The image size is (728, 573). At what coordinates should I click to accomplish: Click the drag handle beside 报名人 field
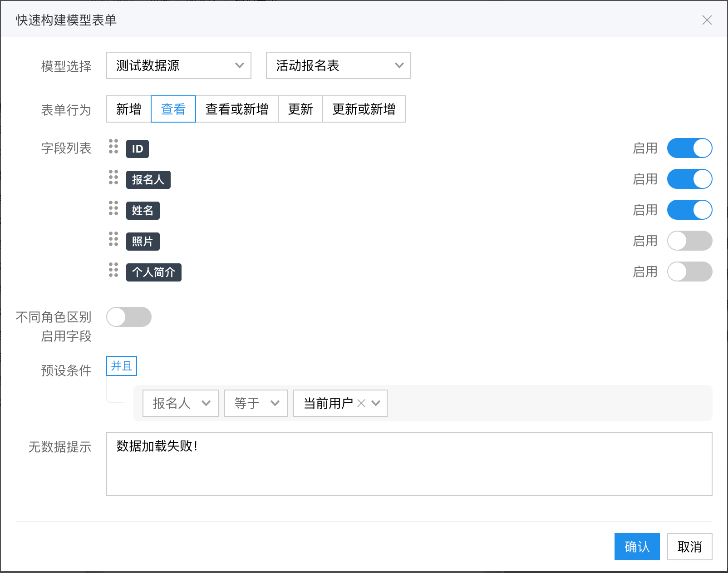113,177
